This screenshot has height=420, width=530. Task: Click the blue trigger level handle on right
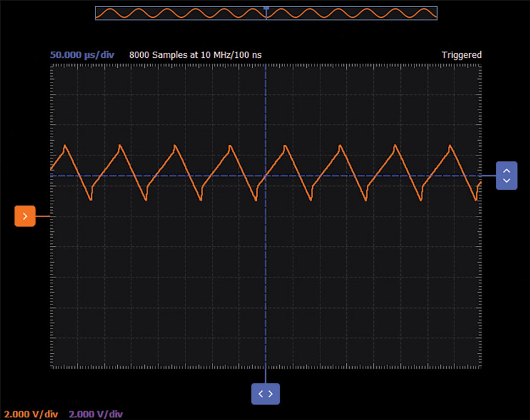click(x=506, y=175)
